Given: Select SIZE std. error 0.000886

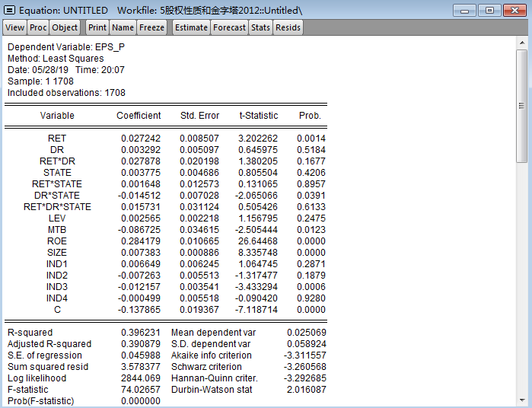Looking at the screenshot, I should click(199, 253).
